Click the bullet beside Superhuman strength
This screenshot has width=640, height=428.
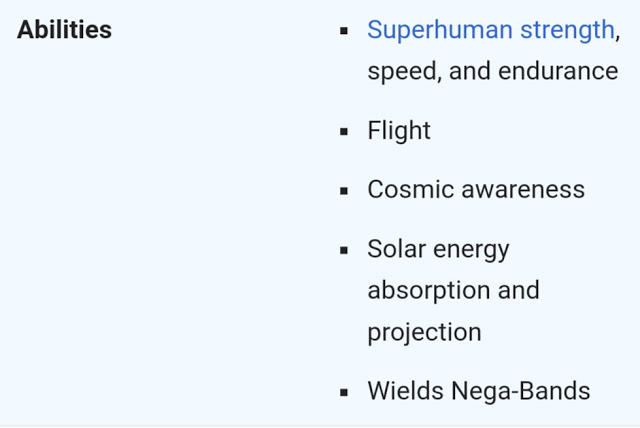(344, 31)
